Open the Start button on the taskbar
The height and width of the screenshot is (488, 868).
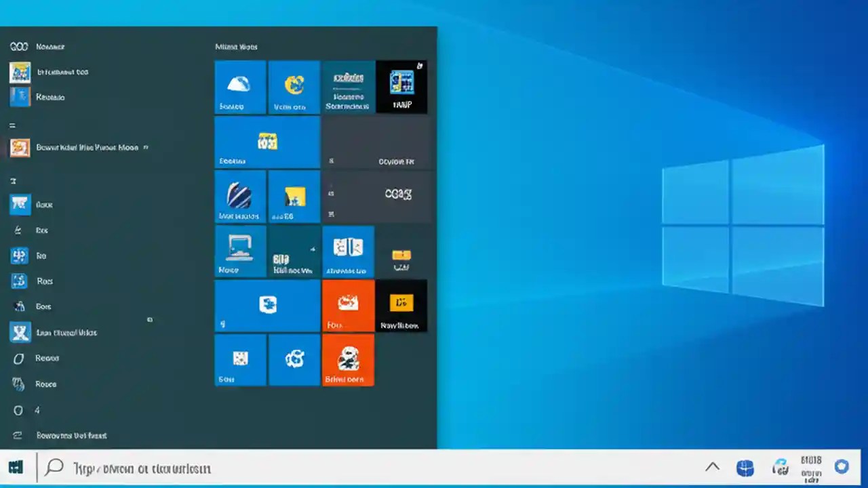click(15, 468)
